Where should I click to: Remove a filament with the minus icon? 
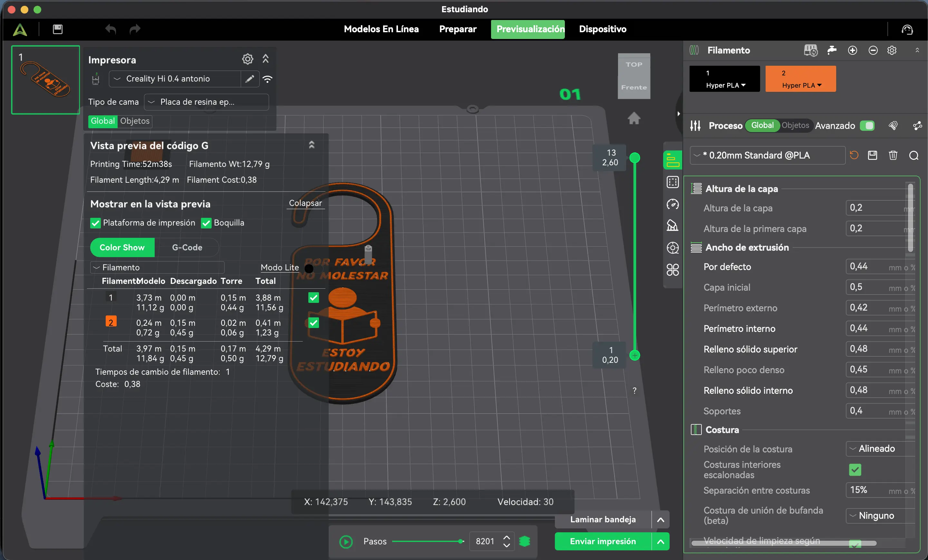click(873, 50)
